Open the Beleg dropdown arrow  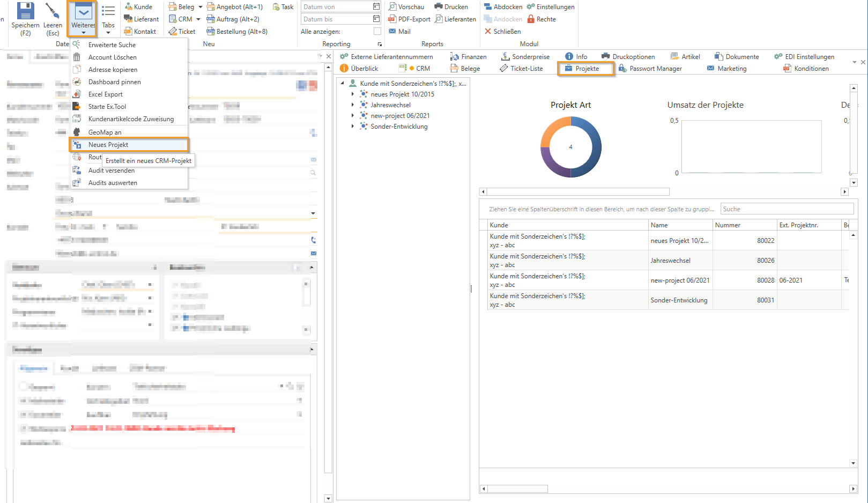pos(201,7)
